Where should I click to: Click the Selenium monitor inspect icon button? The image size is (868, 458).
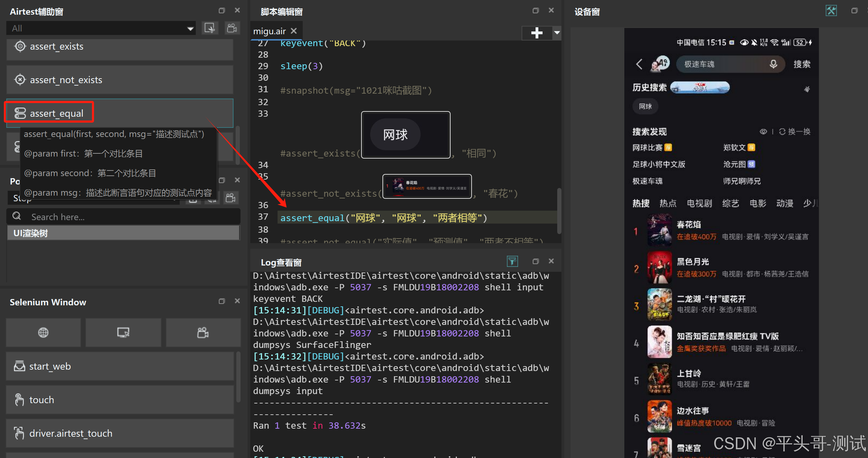[123, 332]
